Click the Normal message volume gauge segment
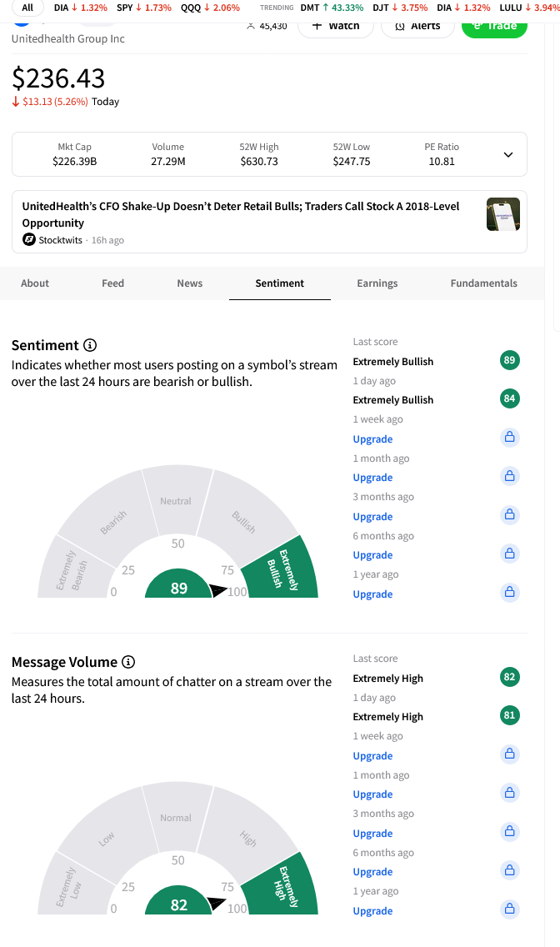 click(x=176, y=817)
